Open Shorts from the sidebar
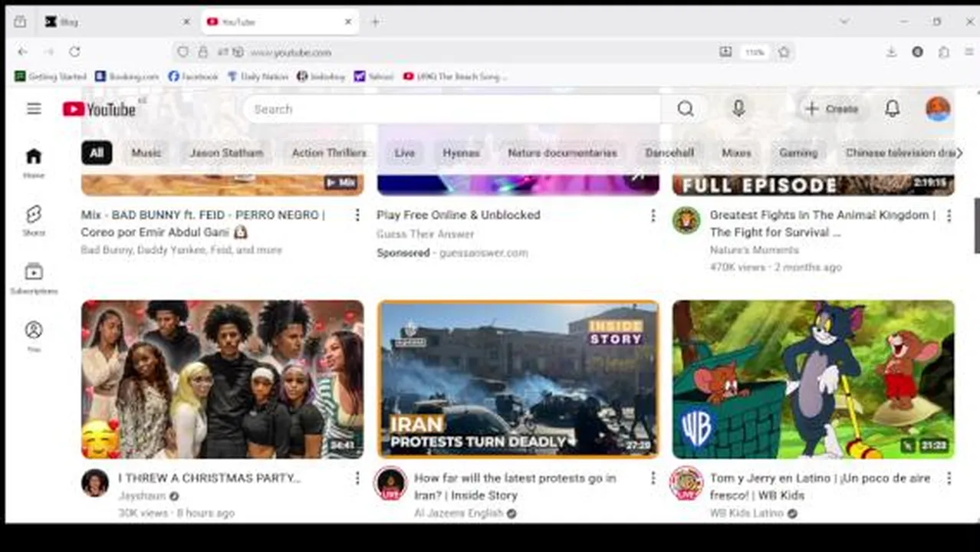Viewport: 980px width, 552px height. pos(34,221)
